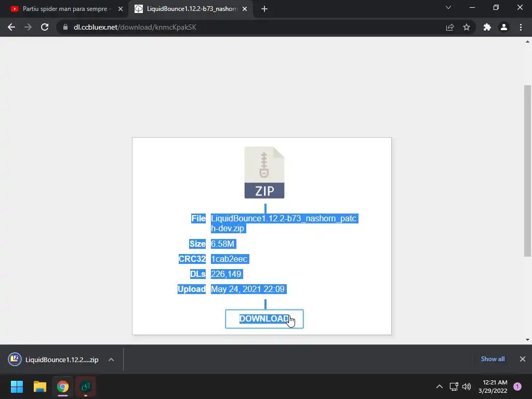Open File Explorer from taskbar
The image size is (532, 399).
tap(39, 387)
